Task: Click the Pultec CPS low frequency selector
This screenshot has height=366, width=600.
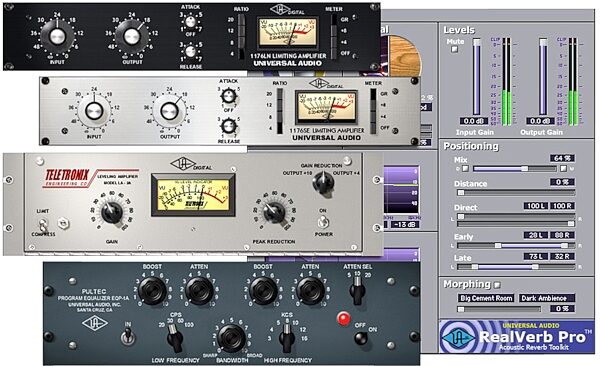Action: click(175, 338)
